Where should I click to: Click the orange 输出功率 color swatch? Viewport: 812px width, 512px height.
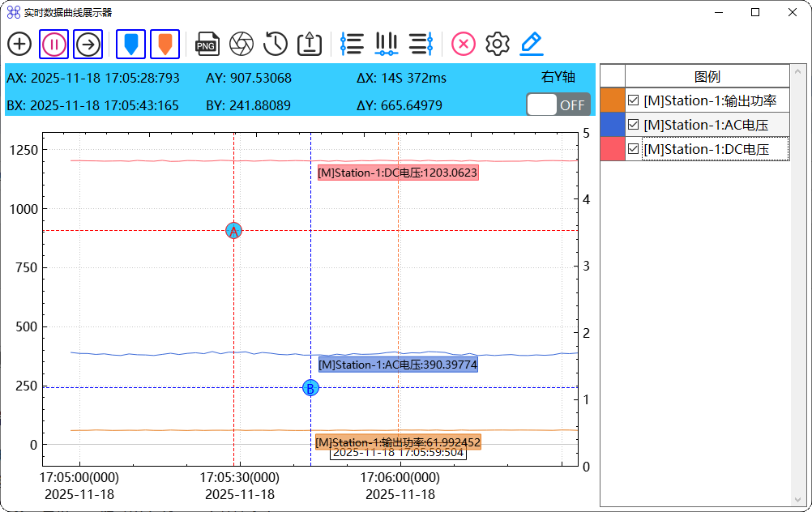[x=613, y=100]
